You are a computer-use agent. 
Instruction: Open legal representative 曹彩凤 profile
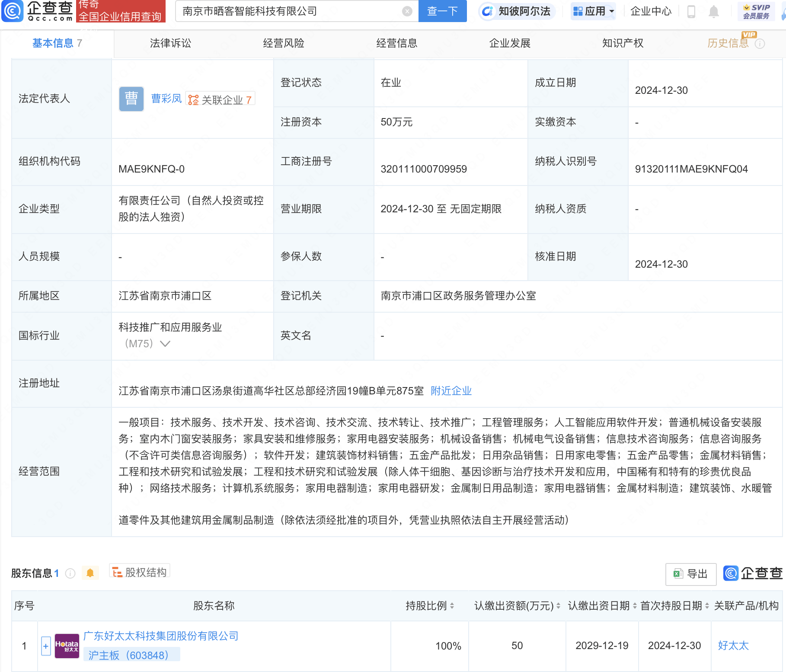[166, 99]
